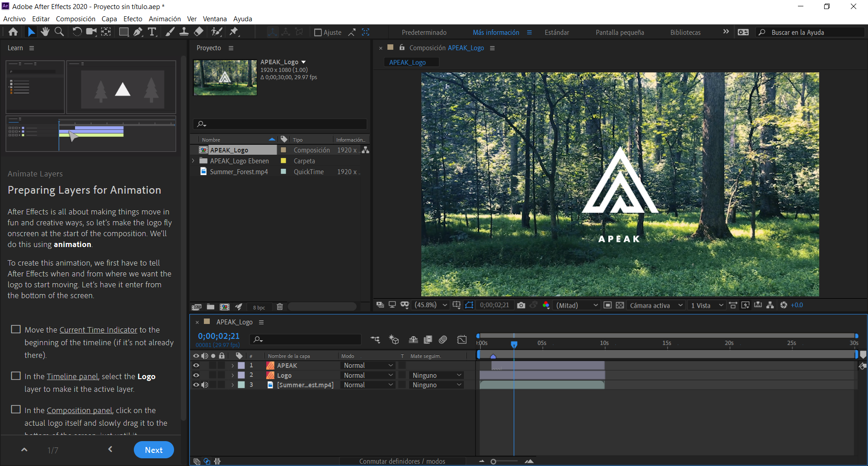Click the Home icon in the toolbar
This screenshot has width=868, height=466.
(x=13, y=32)
